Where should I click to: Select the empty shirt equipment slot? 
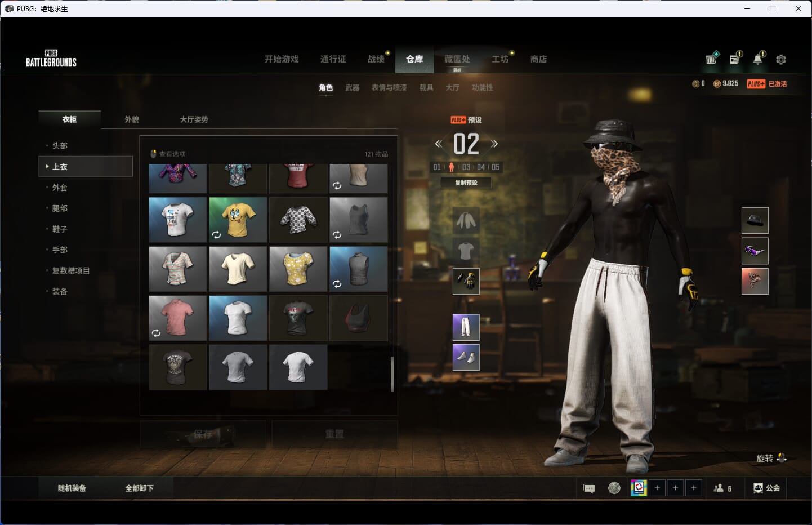[466, 251]
